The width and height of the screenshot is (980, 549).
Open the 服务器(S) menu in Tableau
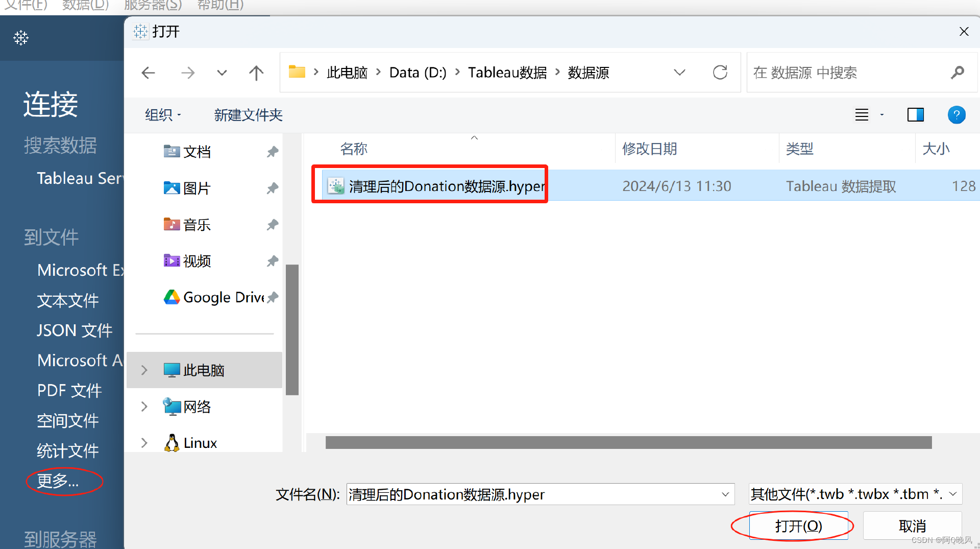click(x=153, y=5)
